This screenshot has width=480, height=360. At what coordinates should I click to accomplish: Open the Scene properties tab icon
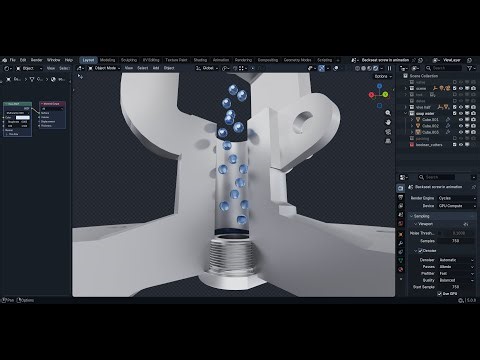(401, 215)
